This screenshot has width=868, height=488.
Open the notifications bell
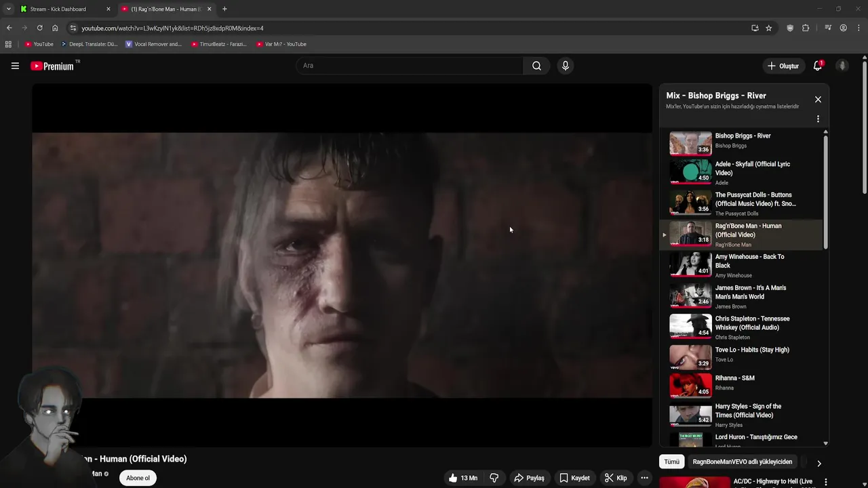click(818, 66)
